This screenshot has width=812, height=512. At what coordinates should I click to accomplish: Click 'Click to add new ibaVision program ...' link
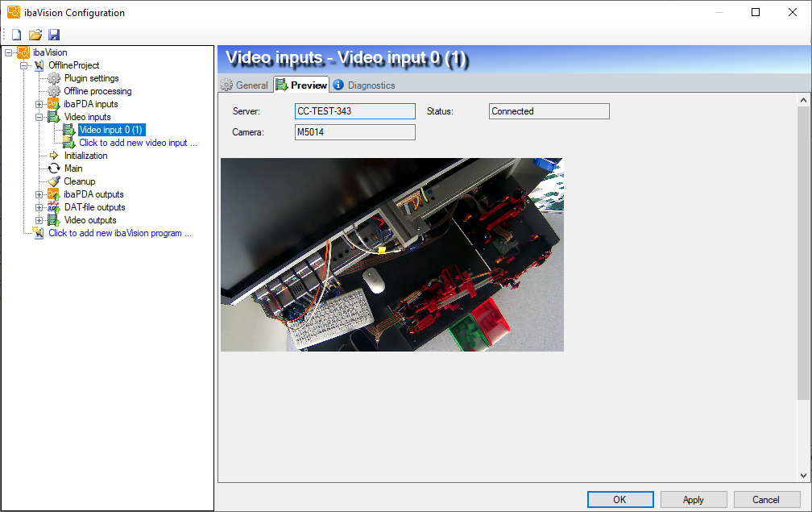120,233
